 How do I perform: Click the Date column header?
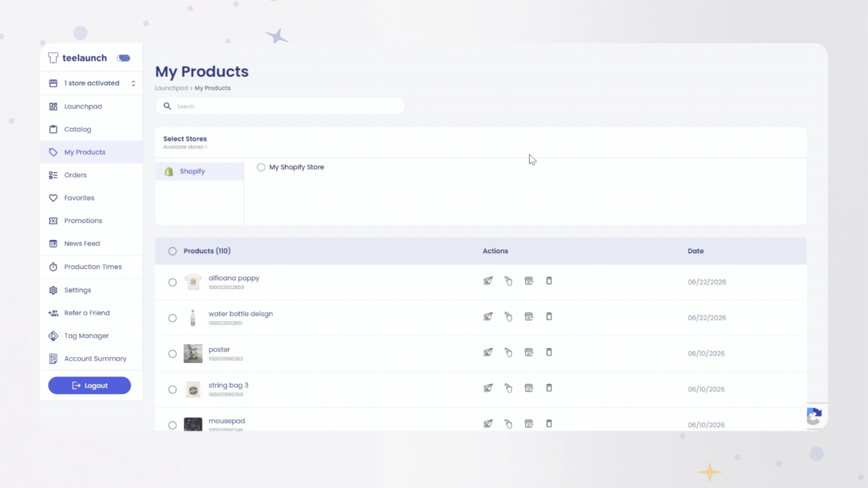pos(695,251)
